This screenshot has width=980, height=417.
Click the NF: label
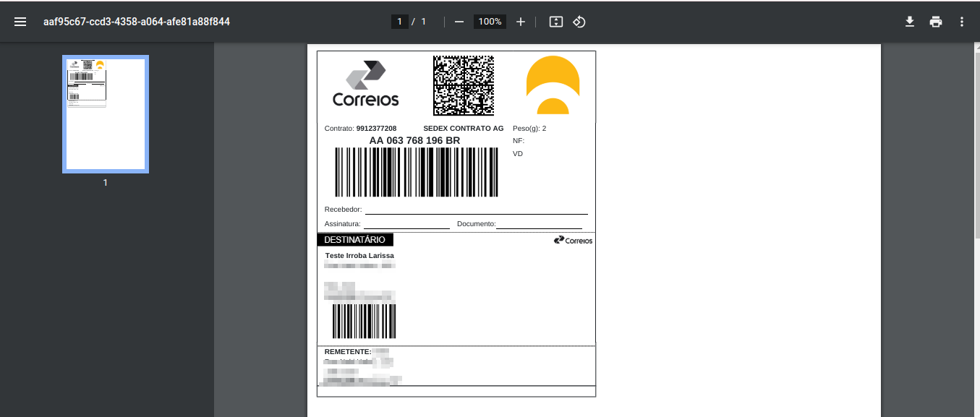click(518, 141)
